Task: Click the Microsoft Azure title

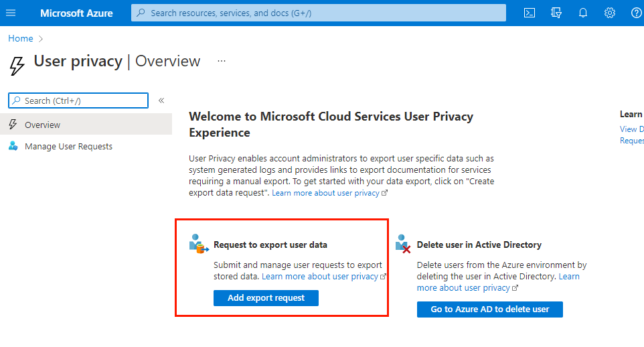Action: pos(76,13)
